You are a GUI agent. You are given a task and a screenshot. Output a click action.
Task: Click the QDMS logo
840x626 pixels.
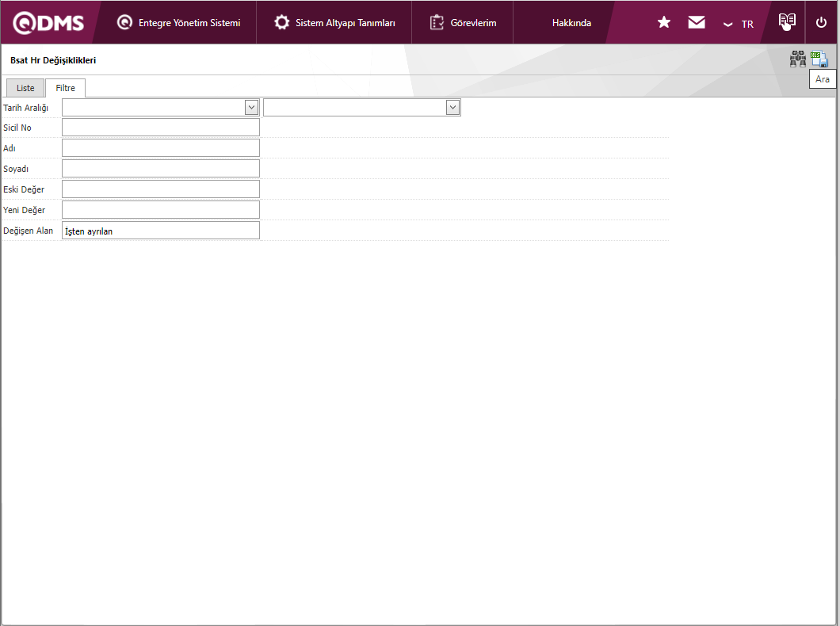(x=48, y=22)
